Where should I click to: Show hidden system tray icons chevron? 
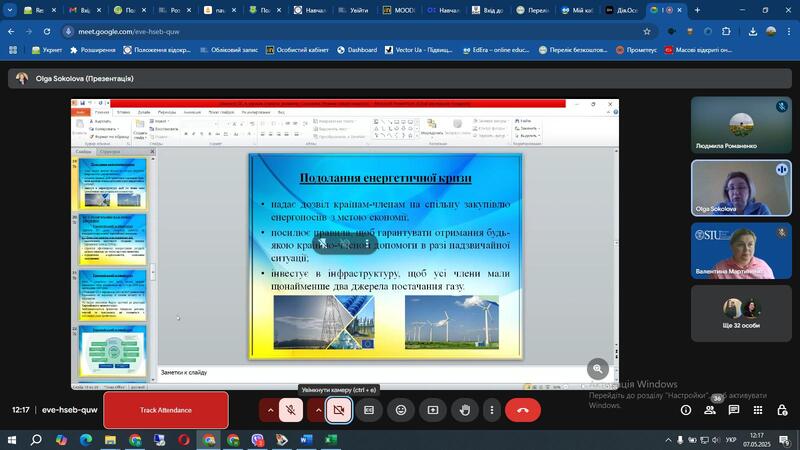pos(668,440)
